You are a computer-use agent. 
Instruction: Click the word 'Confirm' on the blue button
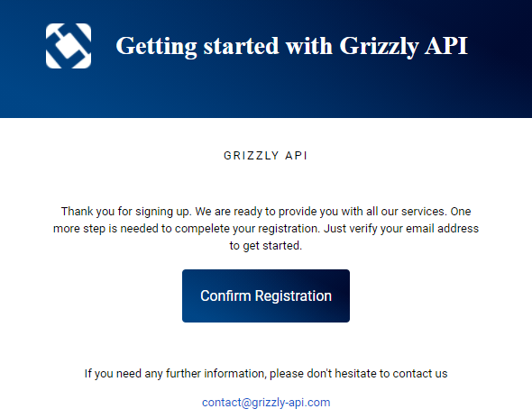point(225,295)
